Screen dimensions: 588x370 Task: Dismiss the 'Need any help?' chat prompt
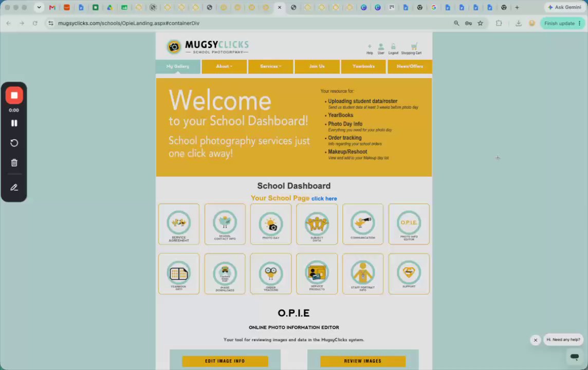536,340
